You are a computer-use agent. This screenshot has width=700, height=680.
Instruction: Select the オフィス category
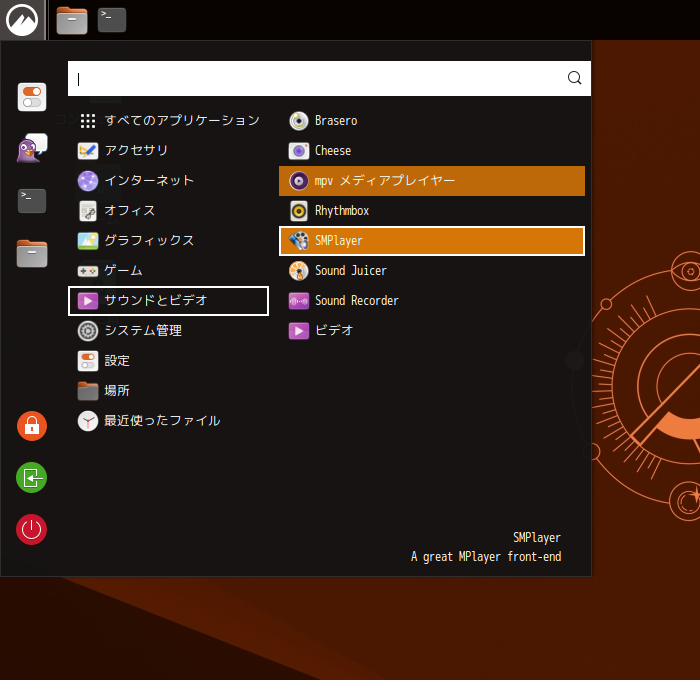point(169,211)
